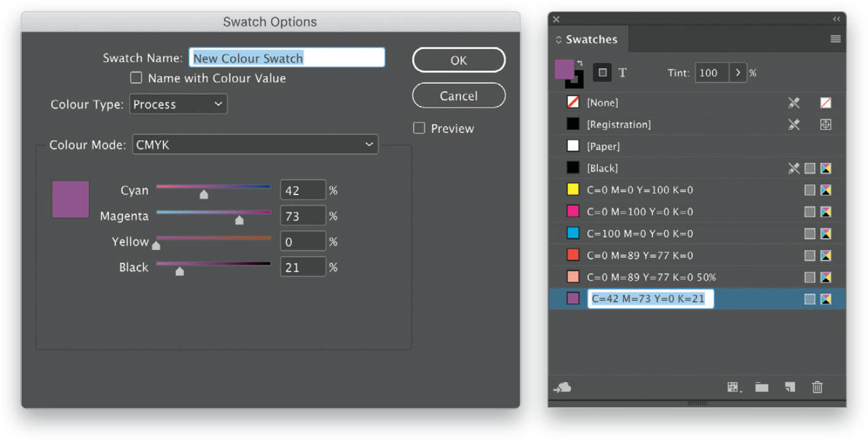Image resolution: width=868 pixels, height=440 pixels.
Task: Open the Swatches panel hamburger menu
Action: (835, 39)
